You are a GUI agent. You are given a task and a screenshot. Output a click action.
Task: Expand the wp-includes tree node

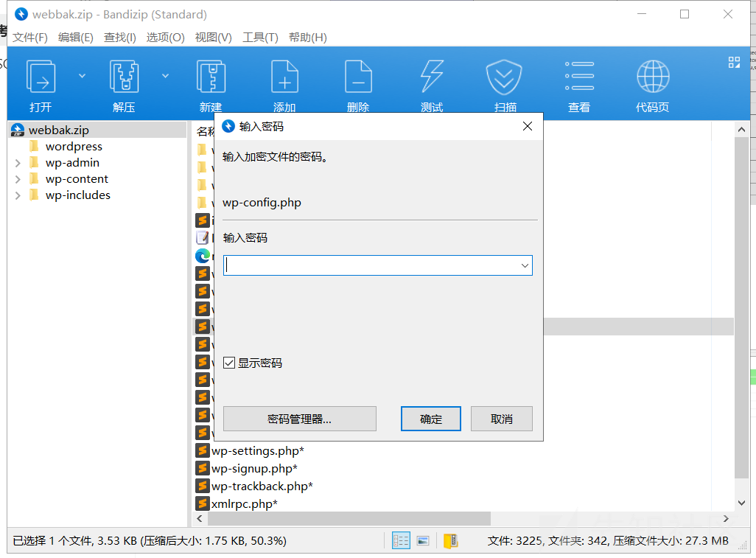[18, 195]
